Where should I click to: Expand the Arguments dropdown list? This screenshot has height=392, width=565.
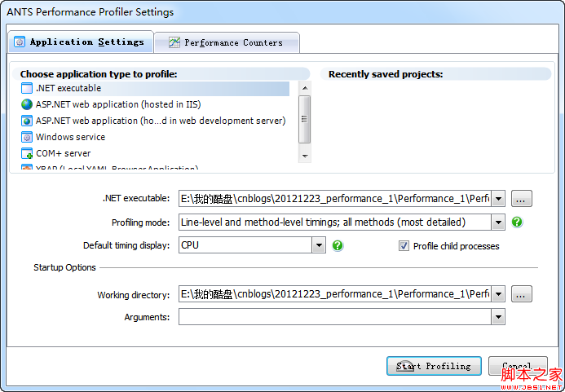(x=498, y=317)
